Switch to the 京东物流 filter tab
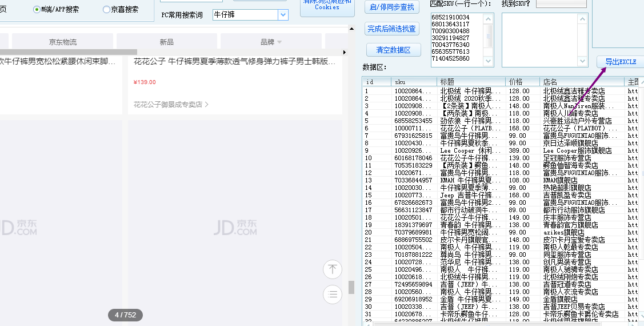 pos(62,42)
